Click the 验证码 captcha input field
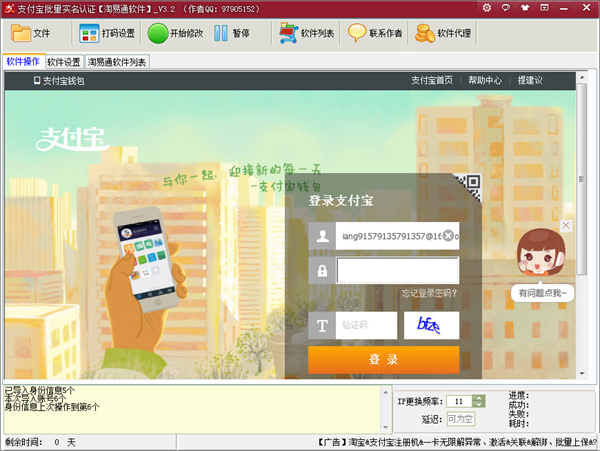The width and height of the screenshot is (600, 451). (x=366, y=325)
